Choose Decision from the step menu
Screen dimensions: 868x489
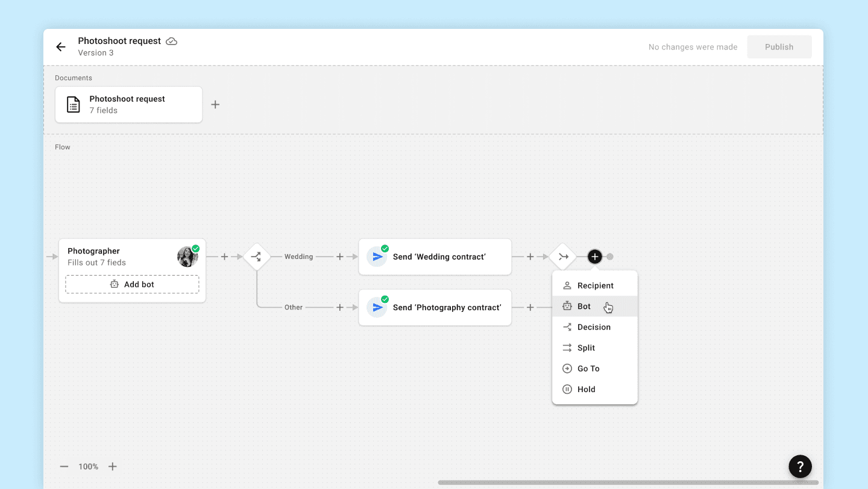(x=595, y=327)
